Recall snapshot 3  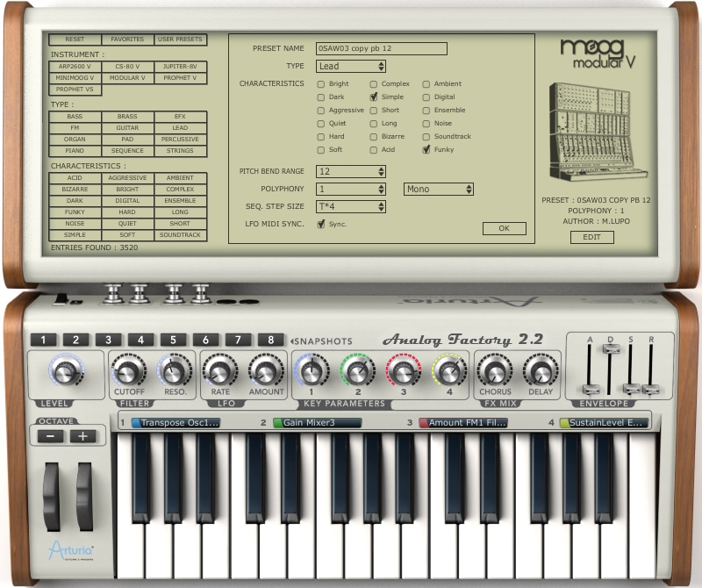coord(108,340)
